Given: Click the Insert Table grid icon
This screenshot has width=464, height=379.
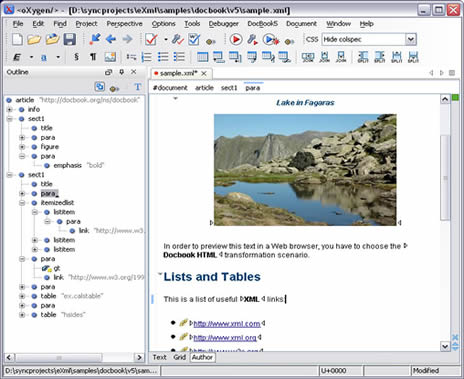Looking at the screenshot, I should coord(202,57).
